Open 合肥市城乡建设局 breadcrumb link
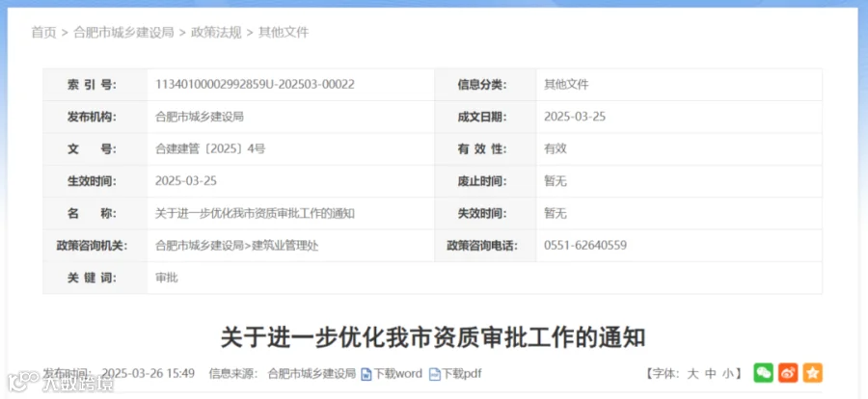The height and width of the screenshot is (399, 868). [124, 33]
